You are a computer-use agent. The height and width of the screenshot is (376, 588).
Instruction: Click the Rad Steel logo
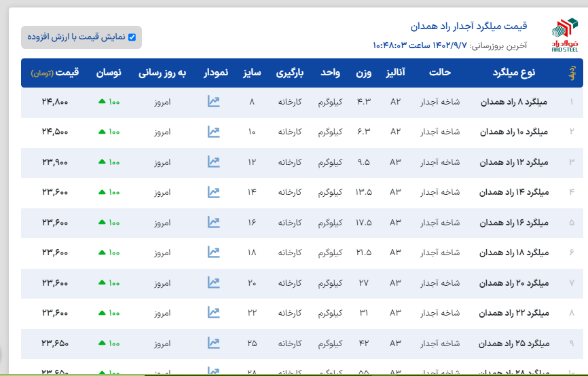coord(565,36)
